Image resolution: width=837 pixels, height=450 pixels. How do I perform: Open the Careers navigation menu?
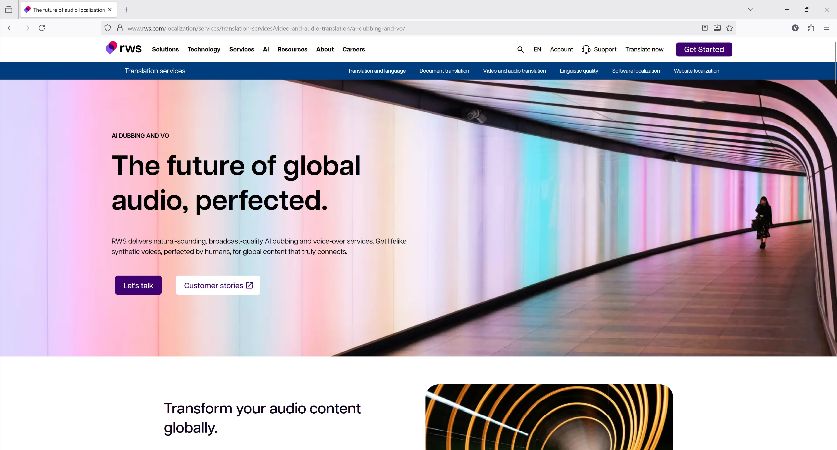[x=353, y=49]
